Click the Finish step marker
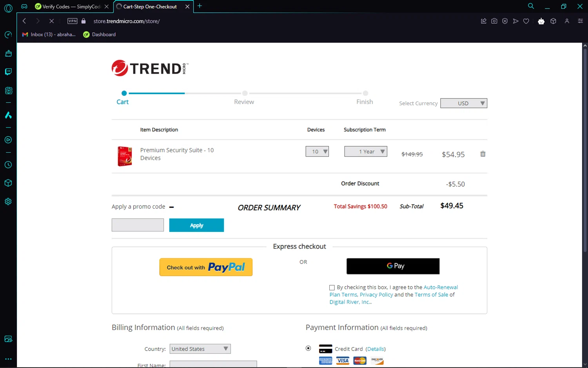Image resolution: width=588 pixels, height=368 pixels. point(365,93)
